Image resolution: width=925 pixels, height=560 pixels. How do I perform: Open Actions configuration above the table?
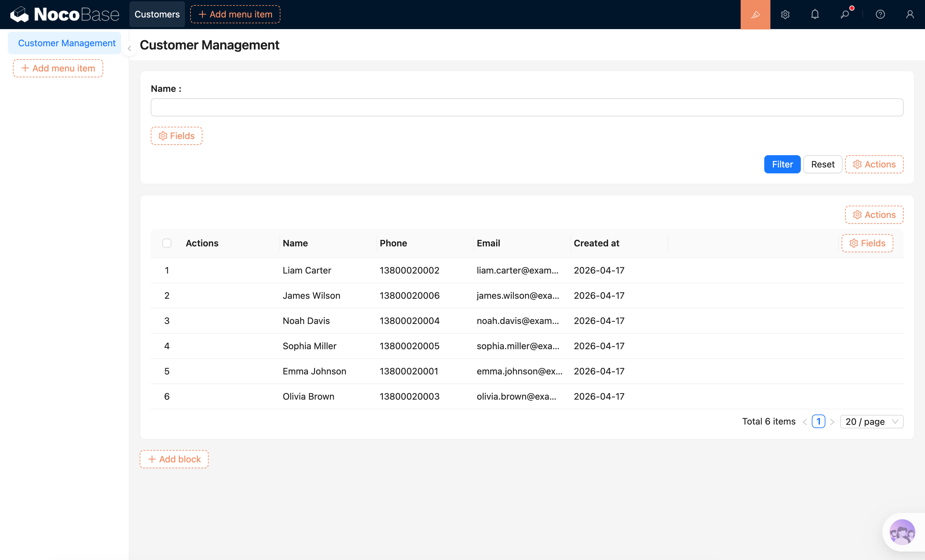coord(874,214)
